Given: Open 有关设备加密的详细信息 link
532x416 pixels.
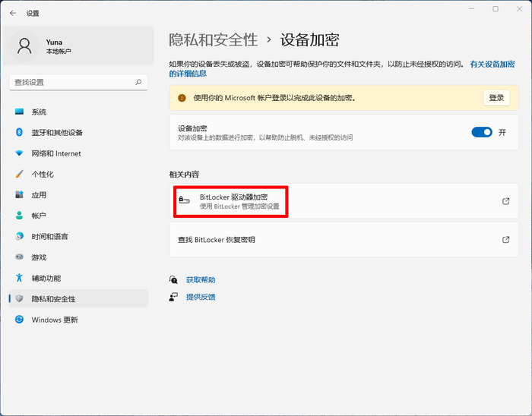Looking at the screenshot, I should click(x=492, y=64).
